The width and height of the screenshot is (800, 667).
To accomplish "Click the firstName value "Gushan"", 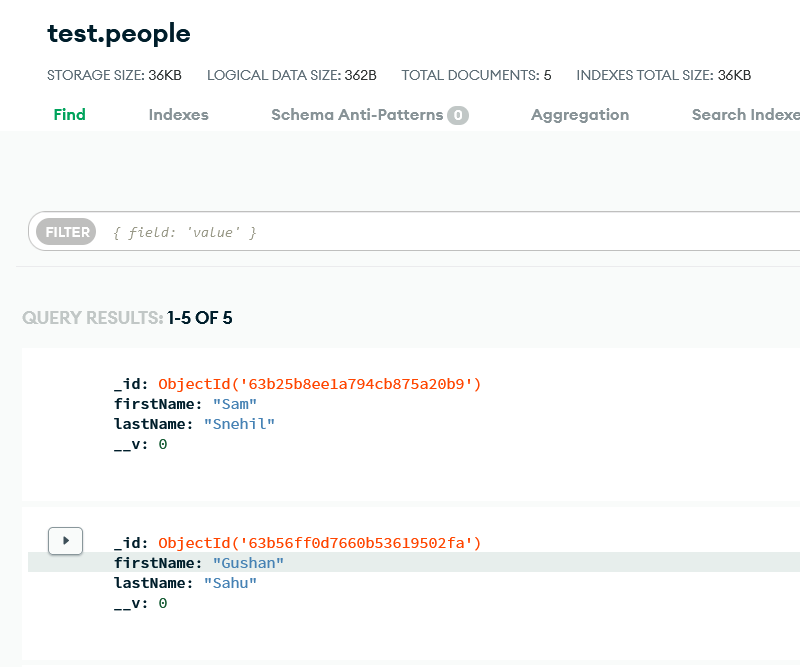I will [x=248, y=563].
